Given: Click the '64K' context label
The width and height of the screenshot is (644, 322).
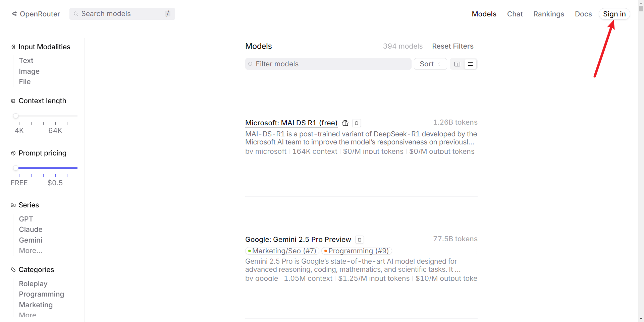Looking at the screenshot, I should pos(55,131).
